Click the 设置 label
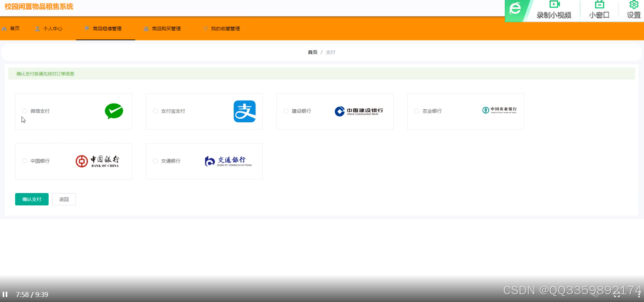This screenshot has height=302, width=644. [x=634, y=15]
